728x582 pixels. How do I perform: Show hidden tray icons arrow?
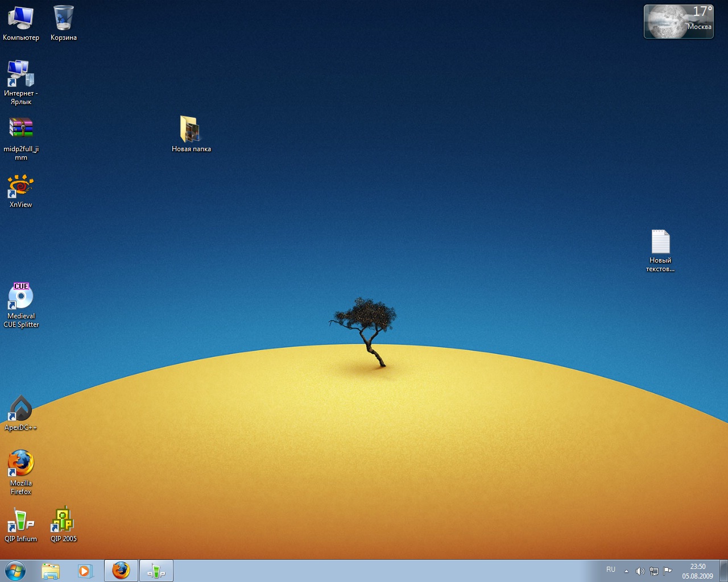(x=626, y=571)
